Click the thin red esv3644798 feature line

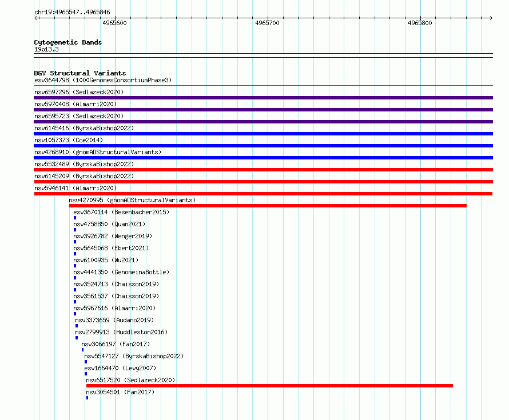coord(263,86)
